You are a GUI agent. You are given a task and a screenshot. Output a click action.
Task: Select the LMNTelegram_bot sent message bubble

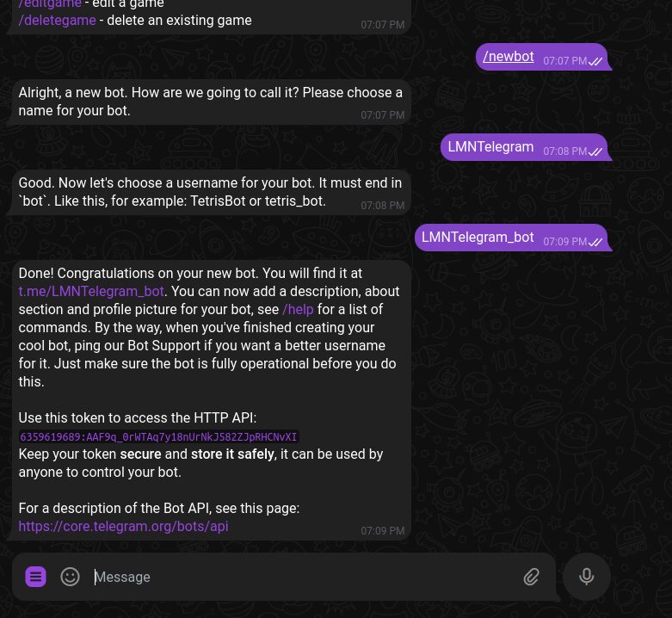coord(513,238)
